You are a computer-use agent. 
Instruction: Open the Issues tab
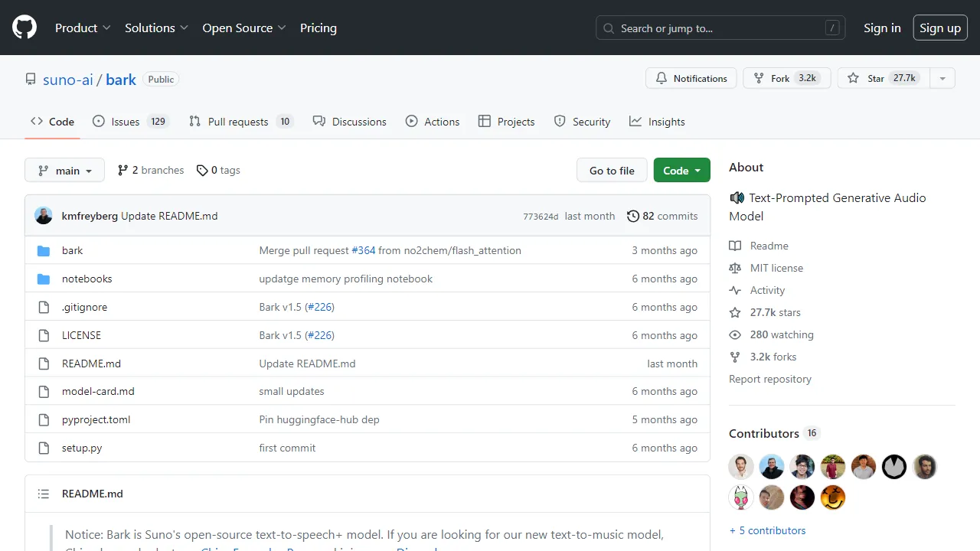(x=130, y=122)
